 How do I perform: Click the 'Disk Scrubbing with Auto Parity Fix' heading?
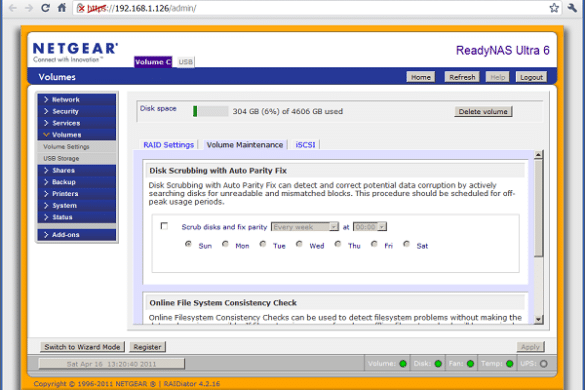click(218, 171)
